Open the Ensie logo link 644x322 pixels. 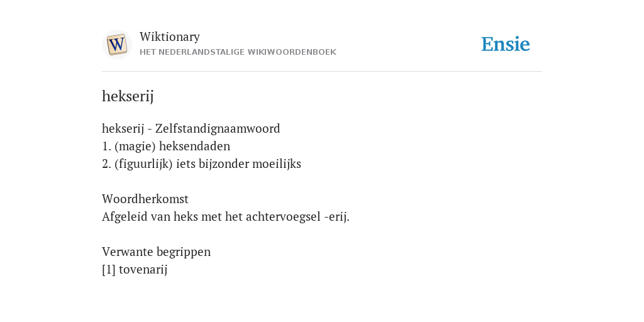click(x=506, y=45)
